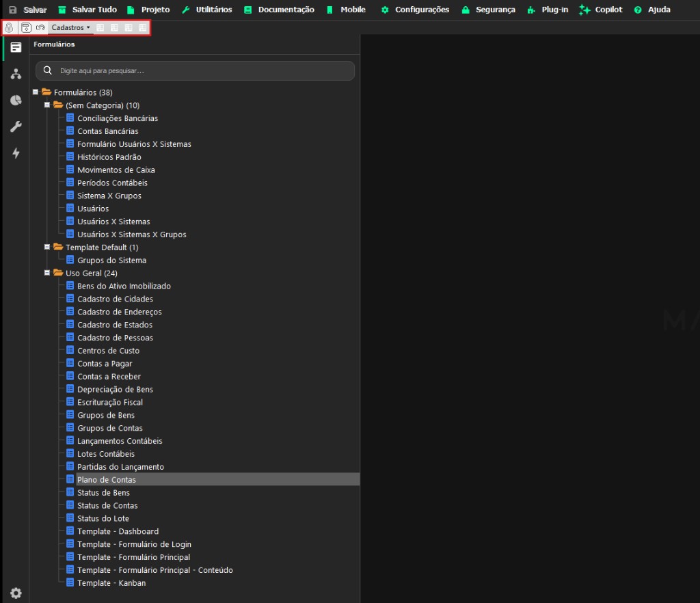The image size is (700, 603).
Task: Click the Salvar button
Action: pyautogui.click(x=27, y=10)
